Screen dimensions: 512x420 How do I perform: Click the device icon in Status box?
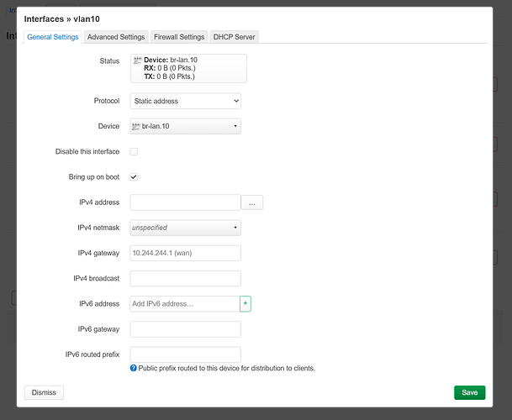click(137, 60)
